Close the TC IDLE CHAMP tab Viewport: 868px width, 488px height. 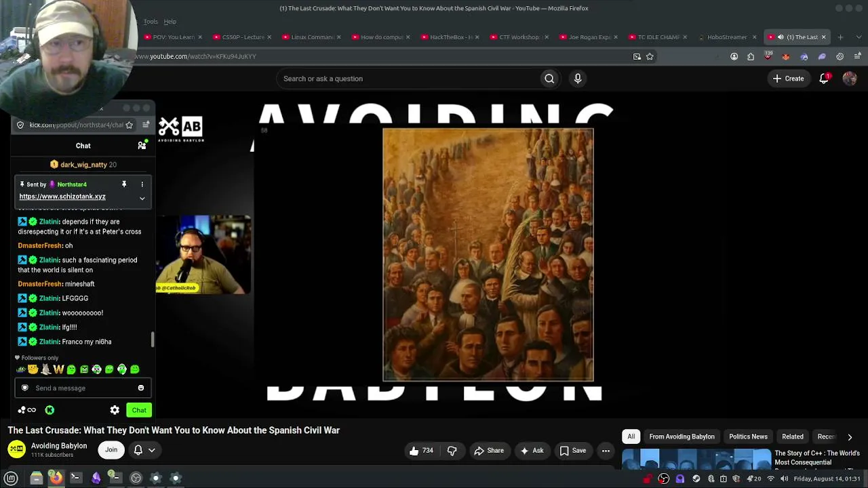tap(685, 37)
